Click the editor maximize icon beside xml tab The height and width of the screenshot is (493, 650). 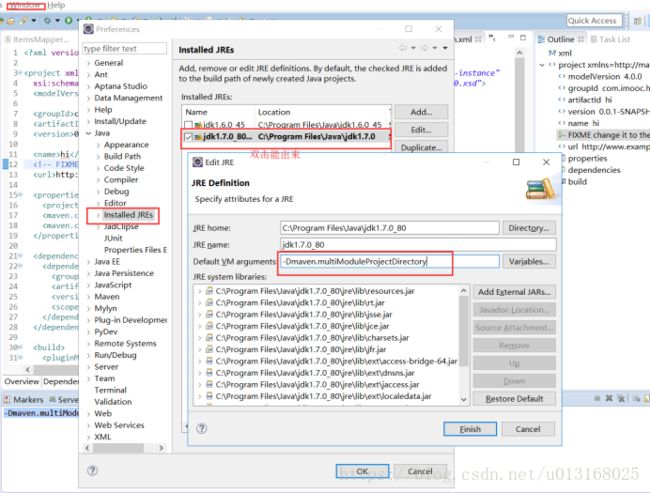point(523,37)
